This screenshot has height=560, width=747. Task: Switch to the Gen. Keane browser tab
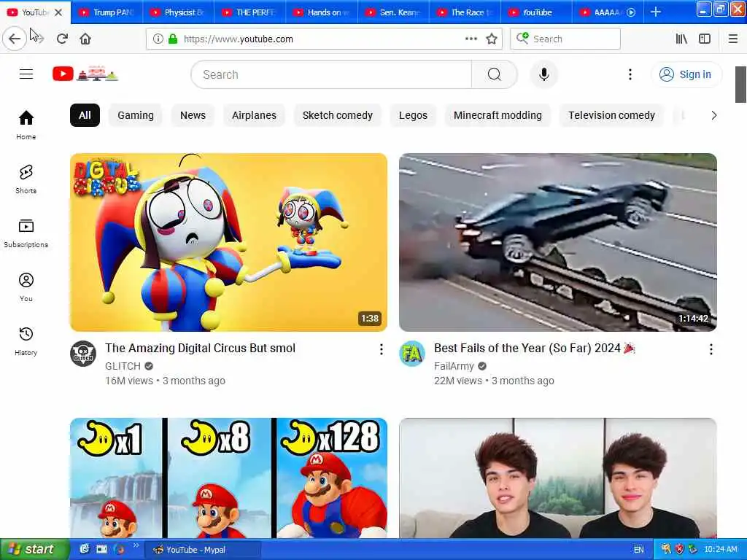pos(393,12)
